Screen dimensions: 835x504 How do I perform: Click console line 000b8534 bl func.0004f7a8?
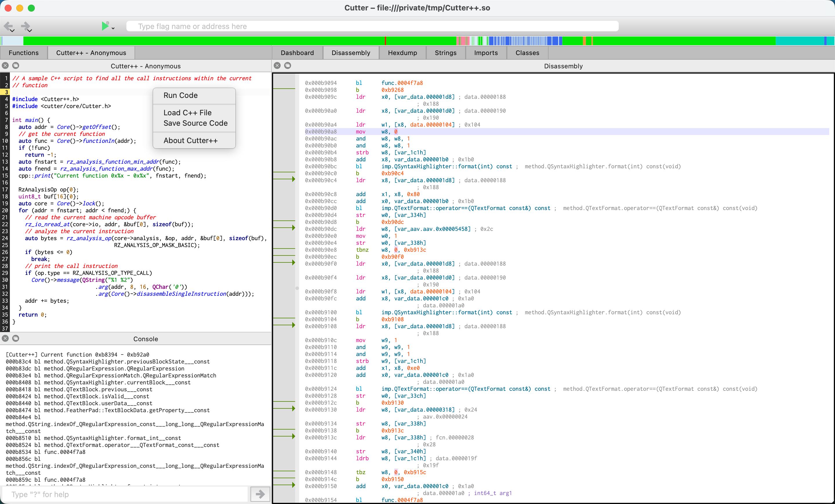coord(46,452)
